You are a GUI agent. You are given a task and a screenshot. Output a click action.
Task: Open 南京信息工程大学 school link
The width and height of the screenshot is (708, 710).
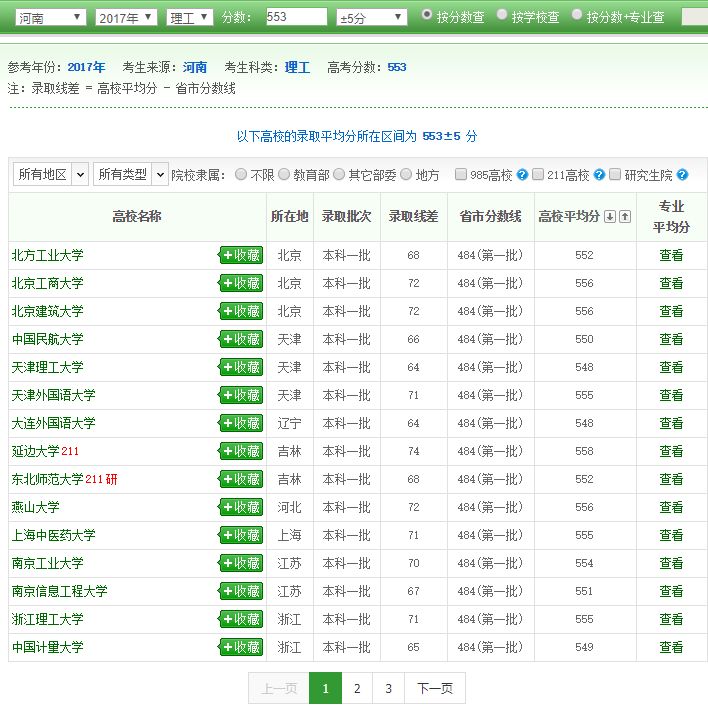tap(60, 591)
